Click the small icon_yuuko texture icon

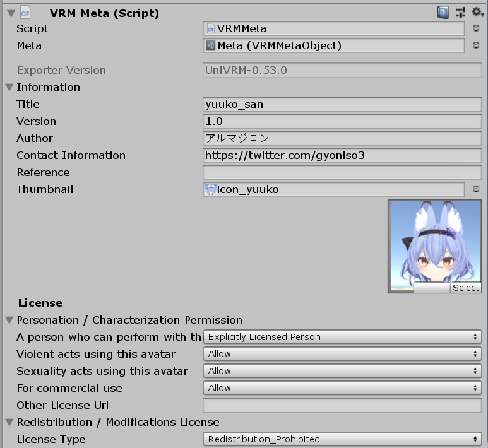click(x=211, y=189)
